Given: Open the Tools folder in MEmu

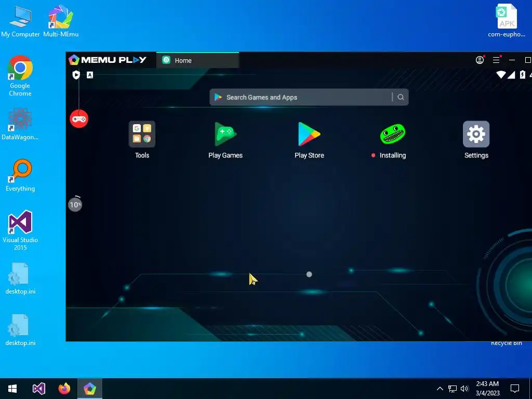Looking at the screenshot, I should tap(142, 135).
